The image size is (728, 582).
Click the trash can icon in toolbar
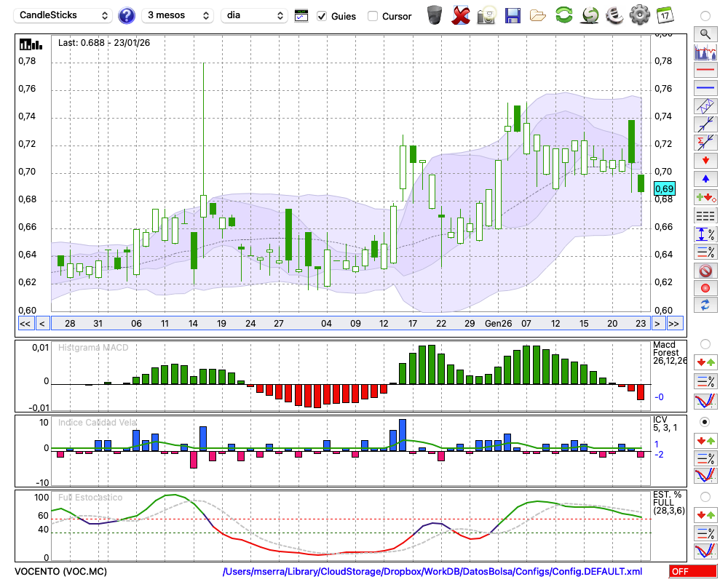tap(435, 15)
